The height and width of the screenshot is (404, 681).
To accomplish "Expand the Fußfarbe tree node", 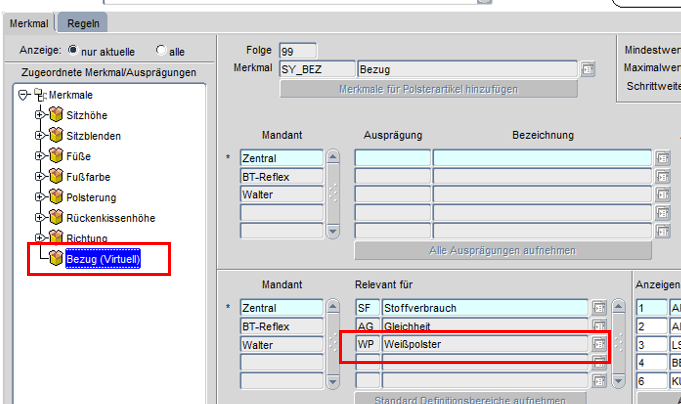I will [40, 176].
